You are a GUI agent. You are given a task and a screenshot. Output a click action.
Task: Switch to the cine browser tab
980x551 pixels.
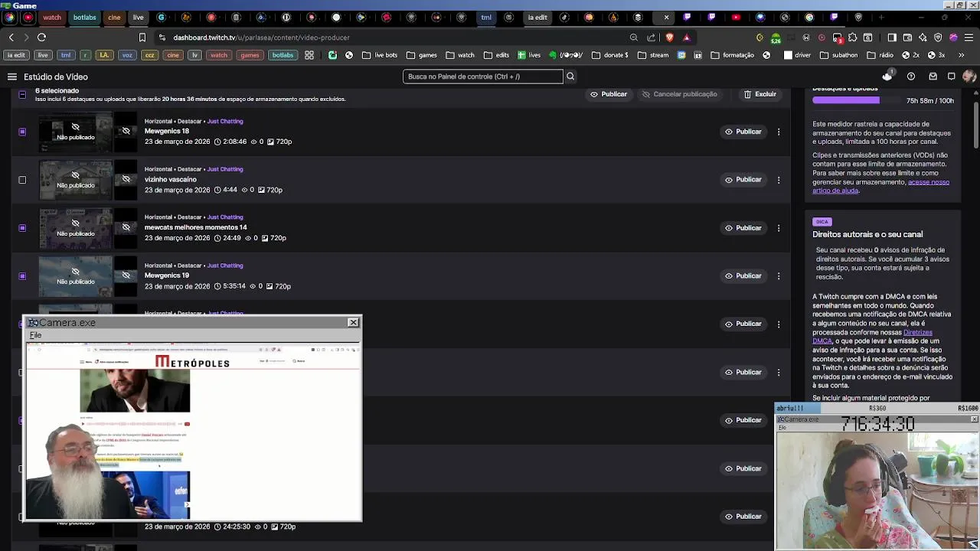click(x=114, y=17)
